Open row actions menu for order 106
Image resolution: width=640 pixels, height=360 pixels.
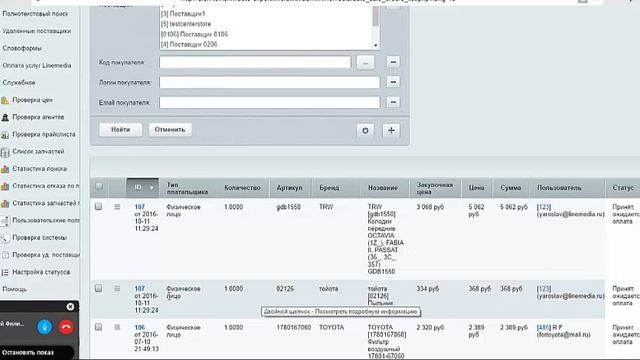pyautogui.click(x=117, y=327)
